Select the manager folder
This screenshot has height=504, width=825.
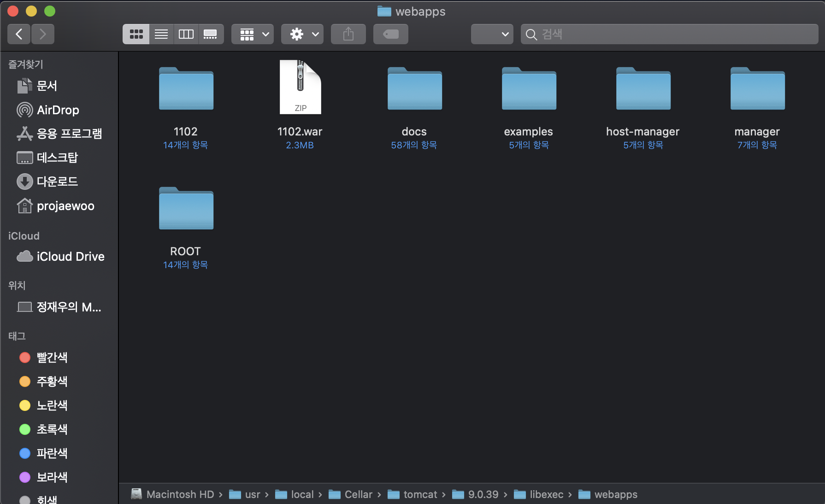click(x=757, y=89)
